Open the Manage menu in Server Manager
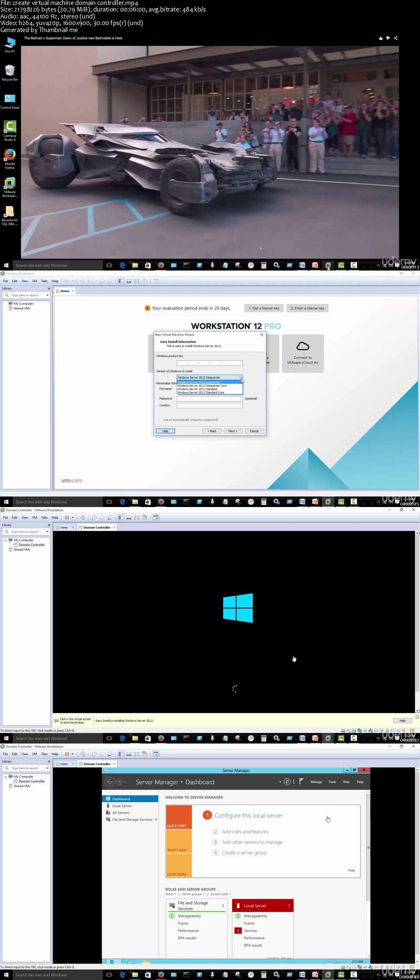The height and width of the screenshot is (980, 420). point(316,782)
